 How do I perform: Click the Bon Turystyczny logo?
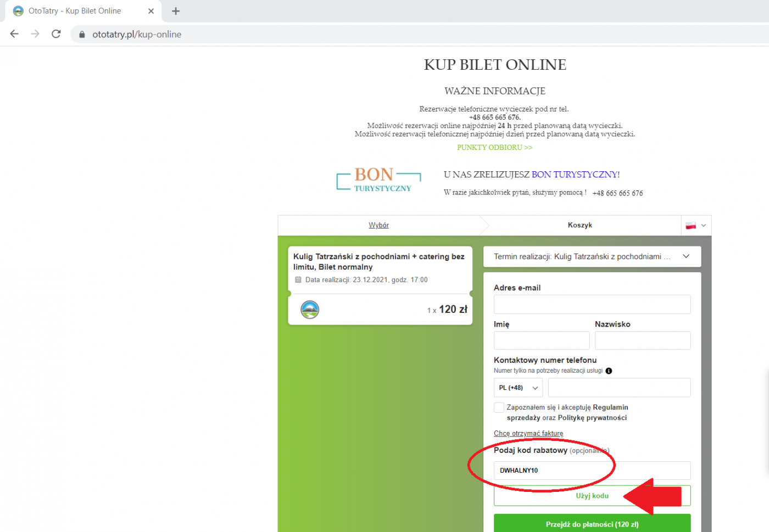(378, 180)
